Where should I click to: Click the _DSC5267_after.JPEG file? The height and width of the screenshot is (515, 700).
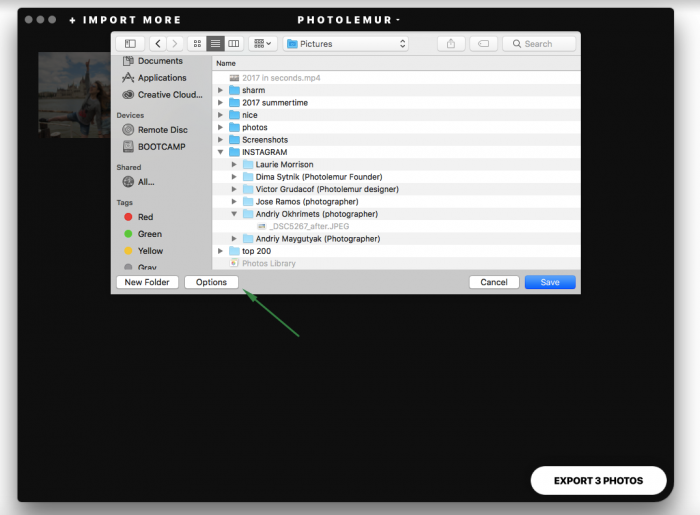pos(309,227)
